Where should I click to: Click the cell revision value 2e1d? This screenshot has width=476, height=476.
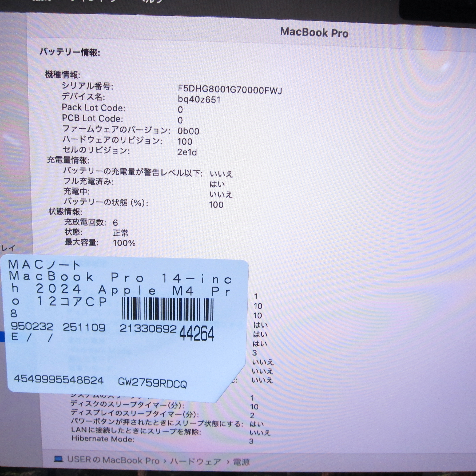(187, 152)
